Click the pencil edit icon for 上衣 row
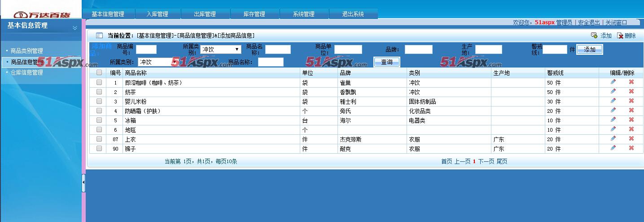This screenshot has width=644, height=222. pos(613,139)
